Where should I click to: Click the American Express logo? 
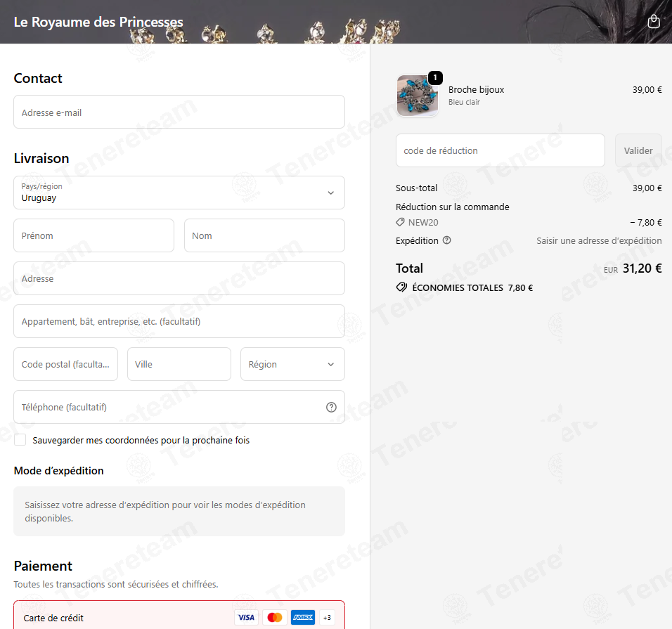[x=303, y=618]
